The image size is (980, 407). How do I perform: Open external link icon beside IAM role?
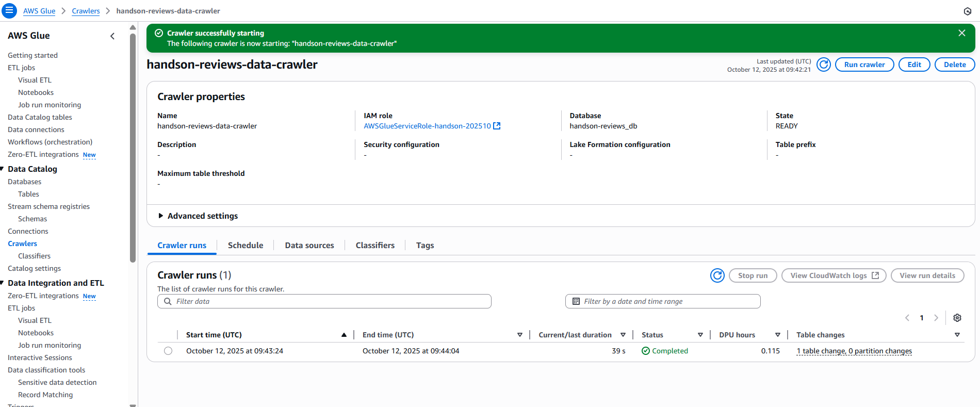tap(497, 126)
